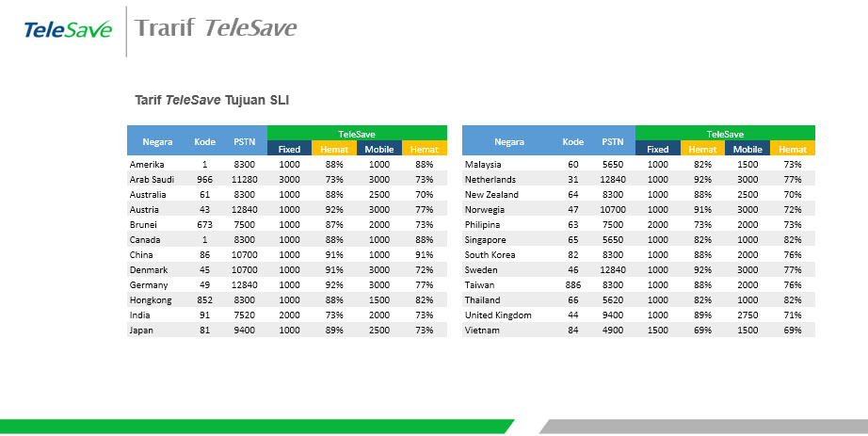Click country code 966
The image size is (868, 436).
205,180
